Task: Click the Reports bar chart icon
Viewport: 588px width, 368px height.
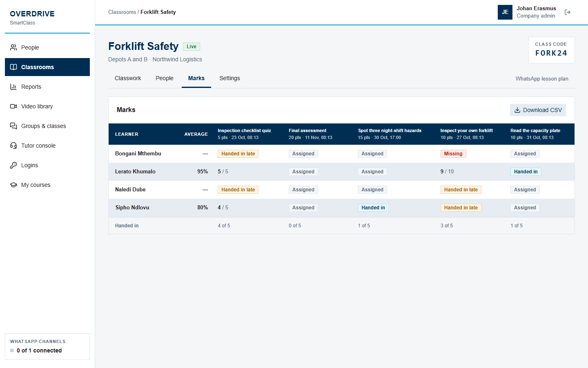Action: (x=13, y=87)
